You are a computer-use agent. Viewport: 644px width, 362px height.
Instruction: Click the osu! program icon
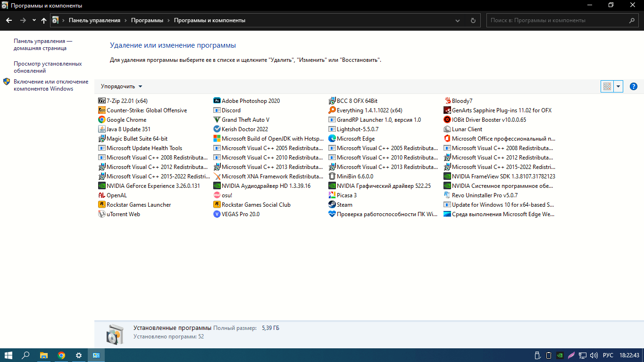(217, 195)
